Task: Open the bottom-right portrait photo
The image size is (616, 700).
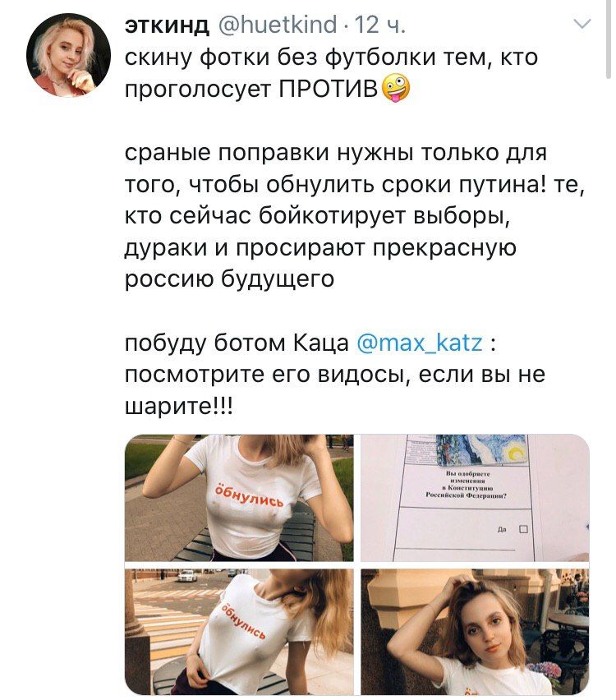Action: click(475, 631)
